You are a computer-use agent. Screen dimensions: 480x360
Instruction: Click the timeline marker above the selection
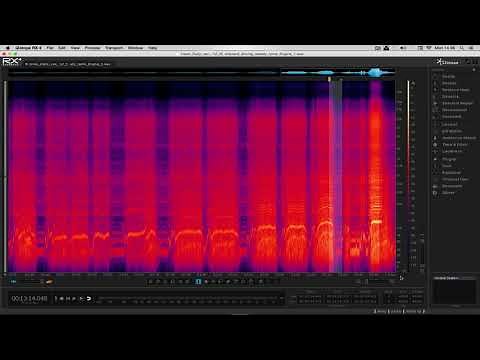tap(329, 79)
